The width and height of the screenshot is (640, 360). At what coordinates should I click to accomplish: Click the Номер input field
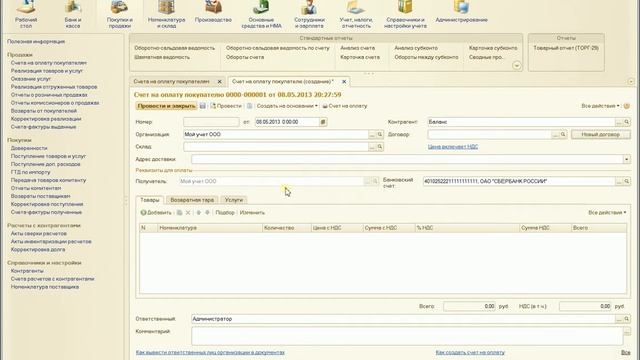click(x=211, y=122)
